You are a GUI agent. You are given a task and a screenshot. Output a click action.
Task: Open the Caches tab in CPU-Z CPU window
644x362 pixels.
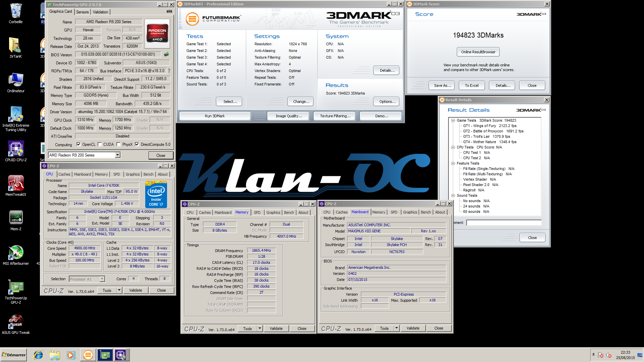click(64, 174)
